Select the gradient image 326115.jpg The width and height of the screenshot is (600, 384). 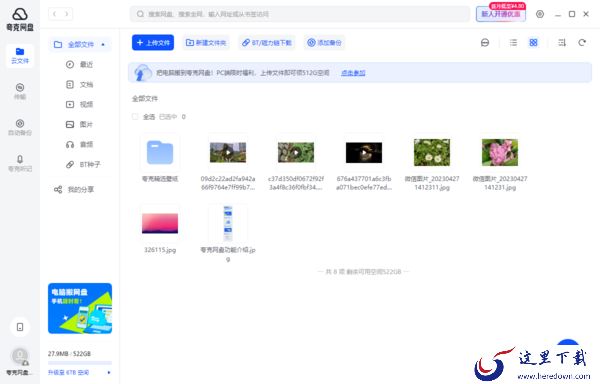[x=160, y=223]
